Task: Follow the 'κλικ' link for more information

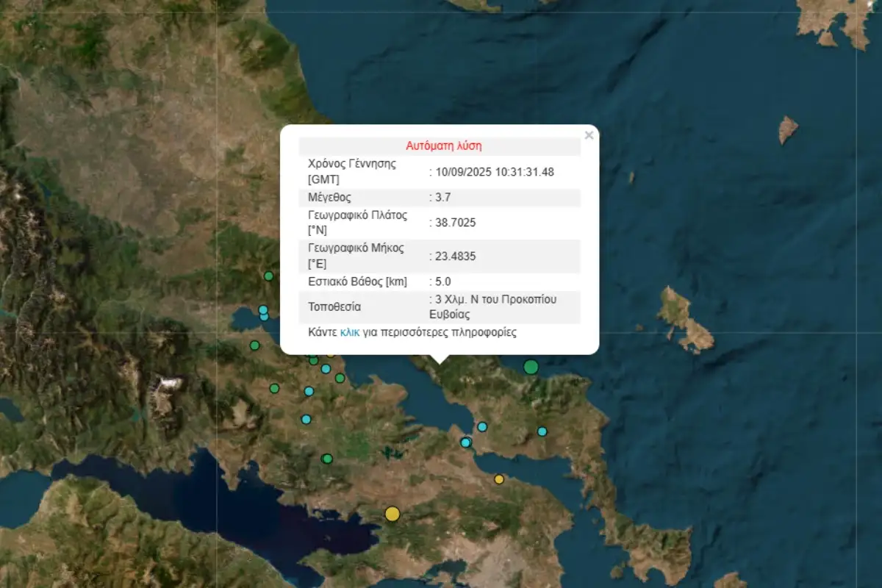Action: 350,332
